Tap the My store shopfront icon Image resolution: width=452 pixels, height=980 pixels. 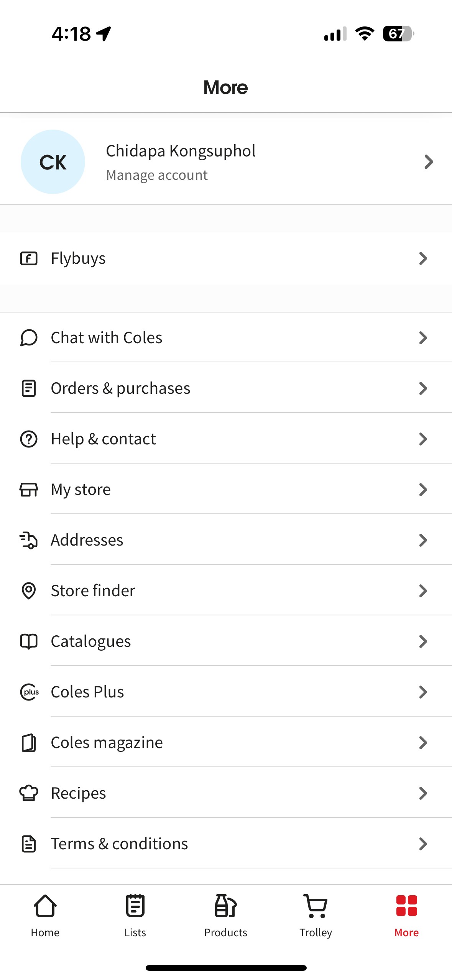[29, 490]
